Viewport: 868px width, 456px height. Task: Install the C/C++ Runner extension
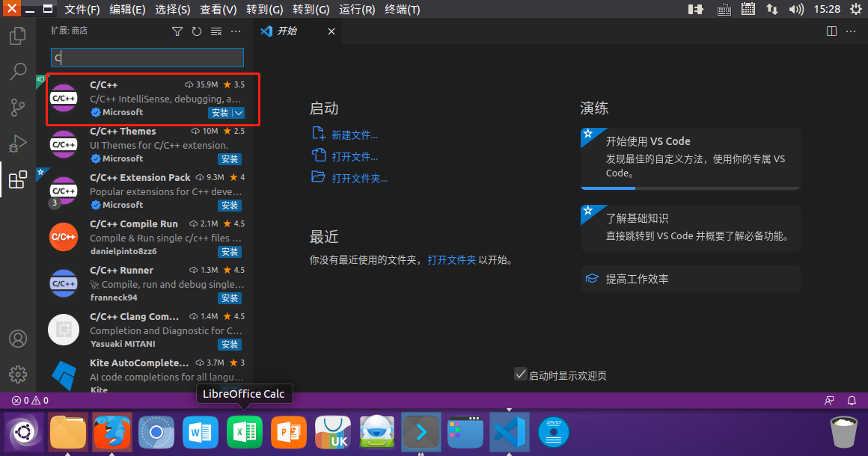pos(230,298)
